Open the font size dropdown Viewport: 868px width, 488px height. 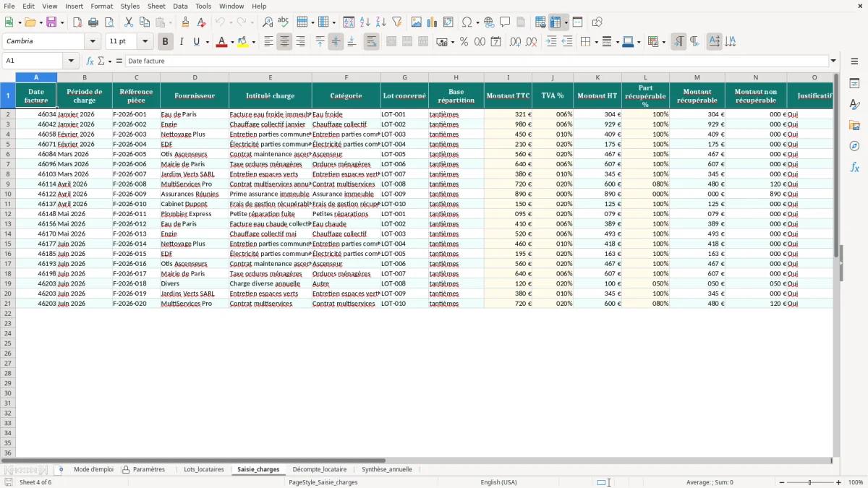[145, 41]
